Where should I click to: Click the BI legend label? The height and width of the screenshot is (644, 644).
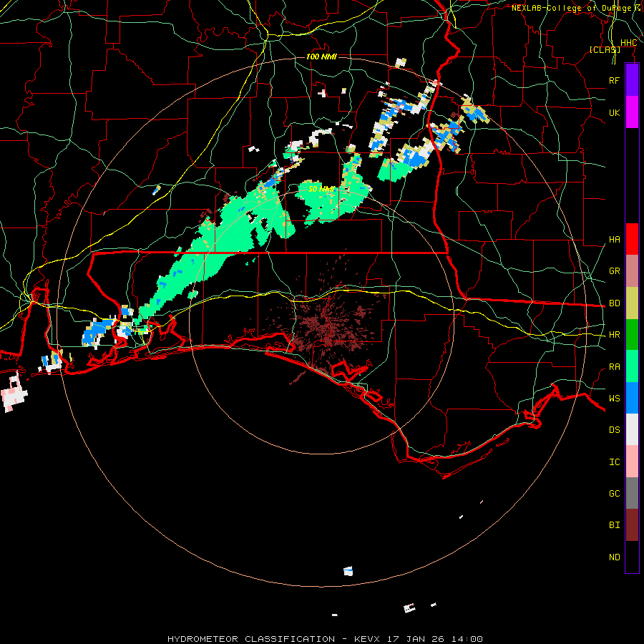pos(614,525)
